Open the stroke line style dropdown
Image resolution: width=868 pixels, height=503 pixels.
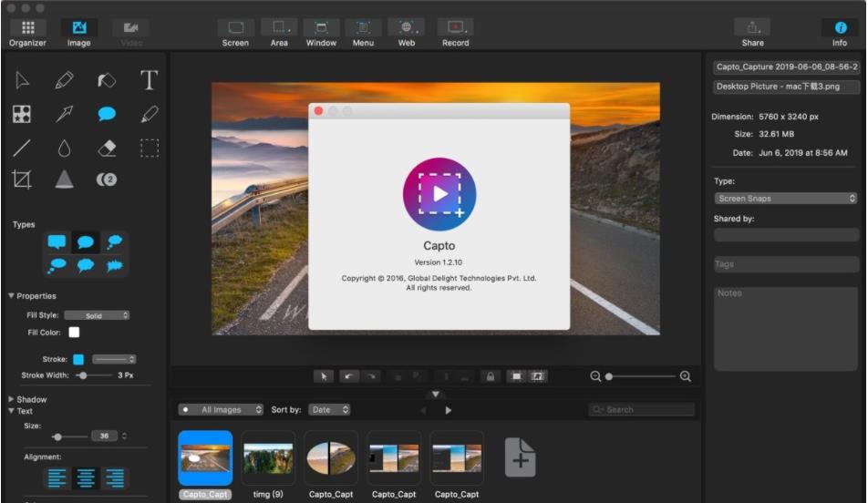pos(114,360)
